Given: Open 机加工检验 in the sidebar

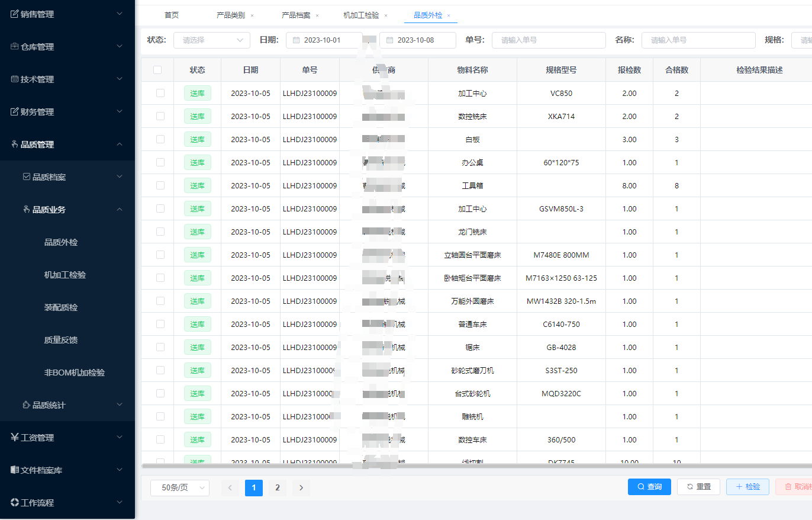Looking at the screenshot, I should click(x=65, y=275).
